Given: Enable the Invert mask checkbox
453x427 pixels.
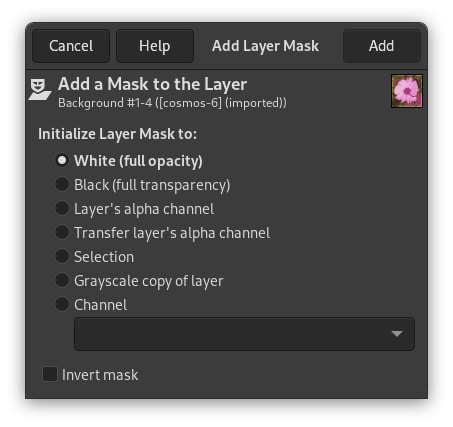Looking at the screenshot, I should click(50, 374).
